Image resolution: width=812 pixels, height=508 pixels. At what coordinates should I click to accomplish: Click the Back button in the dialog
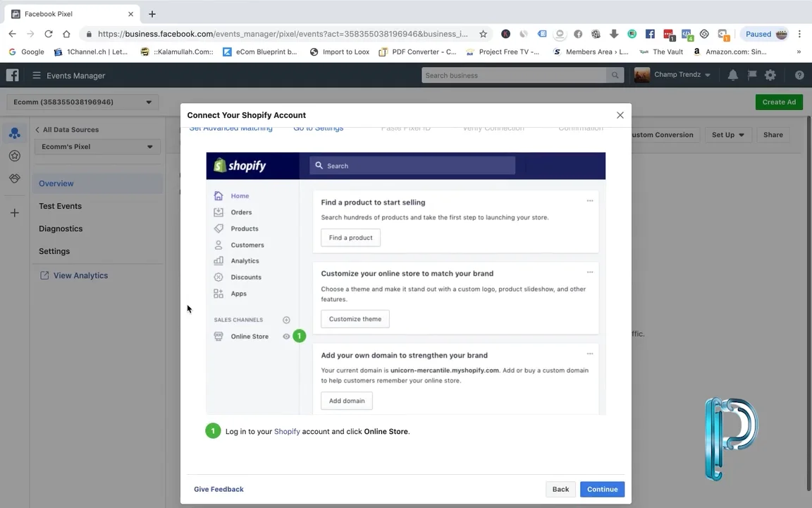point(560,490)
